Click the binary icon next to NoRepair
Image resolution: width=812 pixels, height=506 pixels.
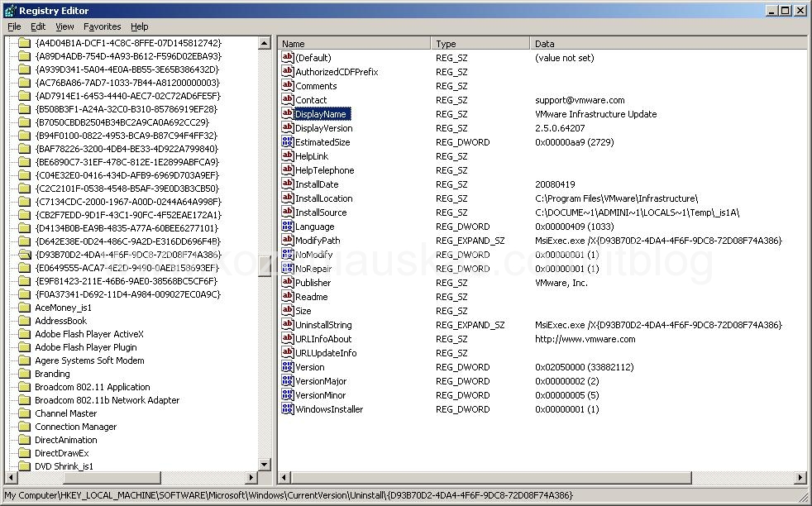(x=288, y=268)
